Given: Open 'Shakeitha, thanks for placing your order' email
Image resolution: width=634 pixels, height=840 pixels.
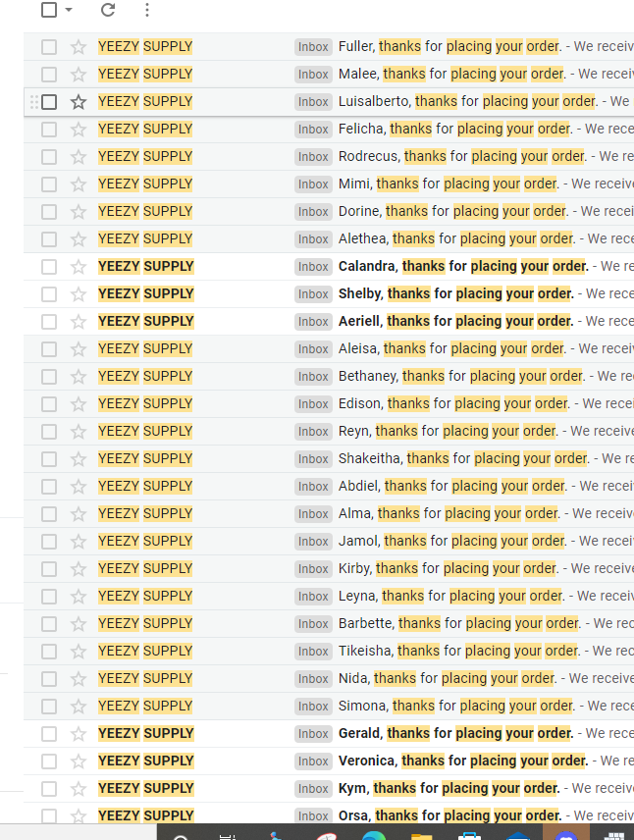Looking at the screenshot, I should (x=463, y=459).
